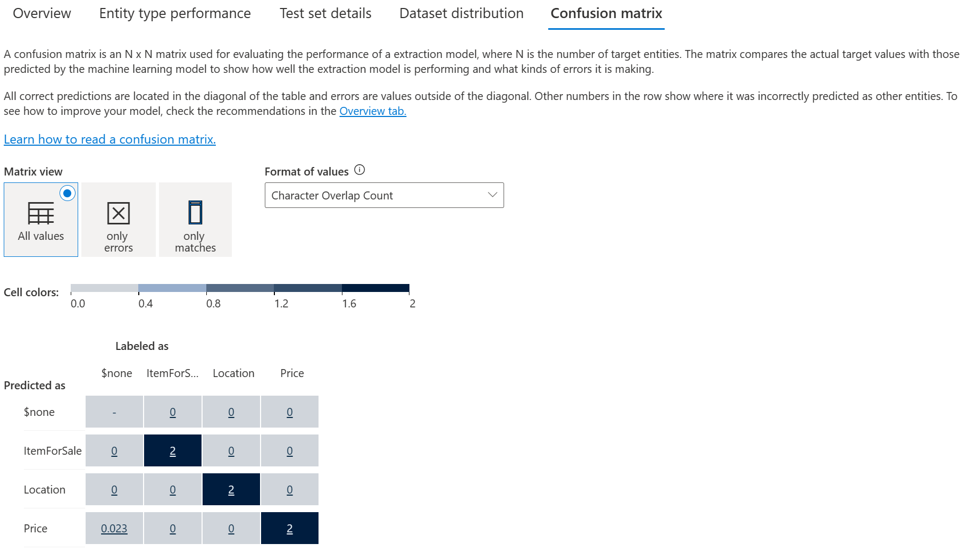980x560 pixels.
Task: Select the ItemForS... column header
Action: click(x=172, y=373)
